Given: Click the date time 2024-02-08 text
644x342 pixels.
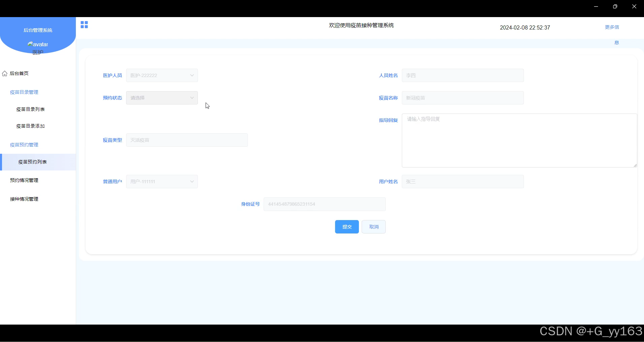Looking at the screenshot, I should (x=525, y=27).
